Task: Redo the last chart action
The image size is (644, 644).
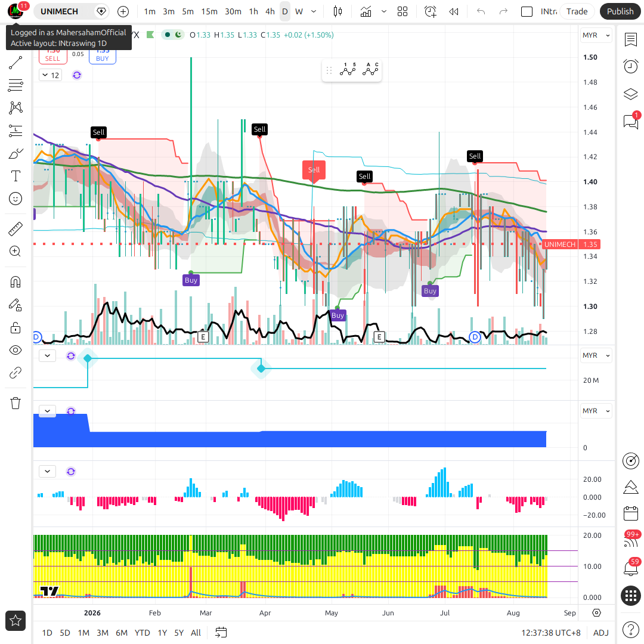Action: point(503,11)
